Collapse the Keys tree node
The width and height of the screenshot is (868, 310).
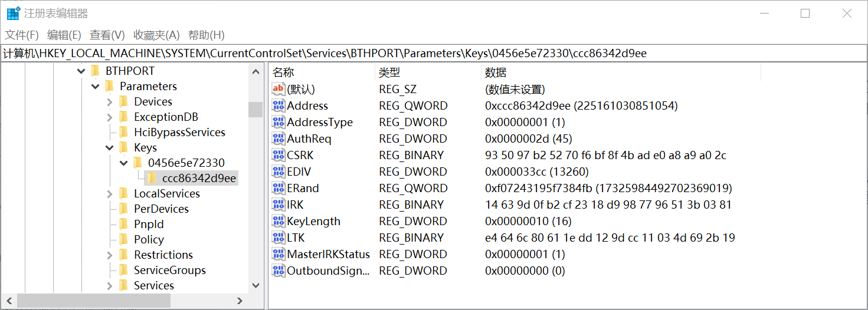pos(110,147)
